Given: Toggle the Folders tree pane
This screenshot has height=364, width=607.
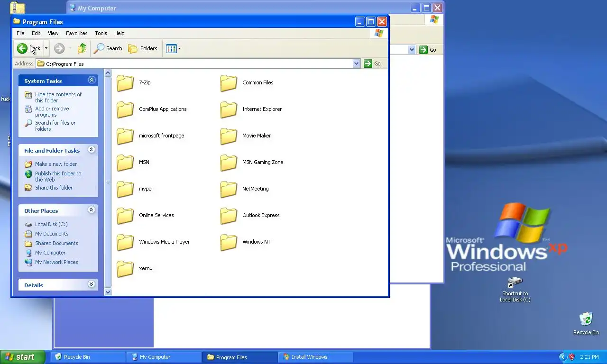Looking at the screenshot, I should pyautogui.click(x=143, y=48).
